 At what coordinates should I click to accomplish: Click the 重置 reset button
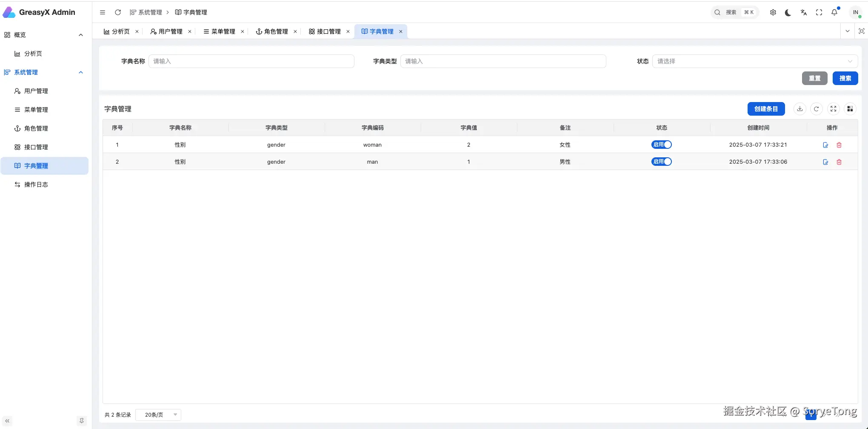tap(815, 78)
